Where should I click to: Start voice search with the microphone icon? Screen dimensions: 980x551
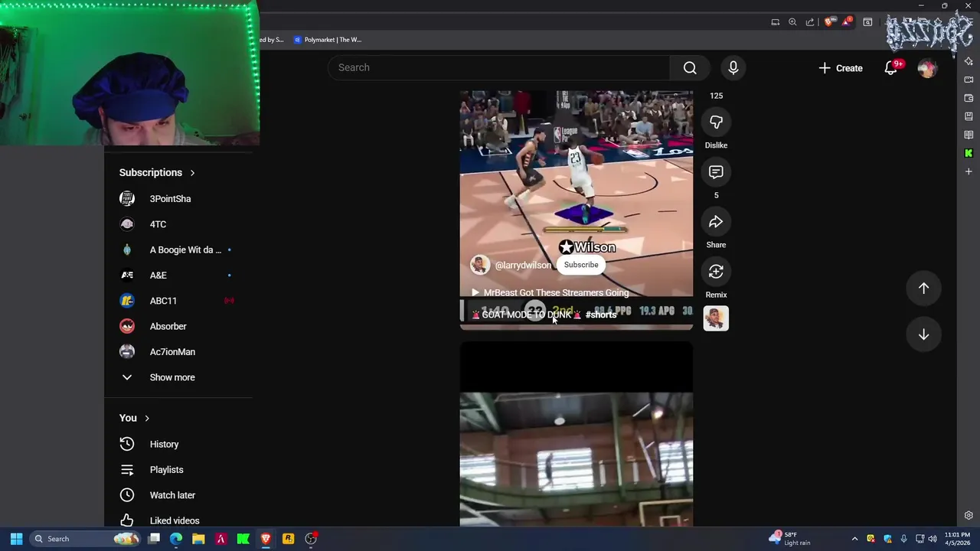(x=733, y=68)
